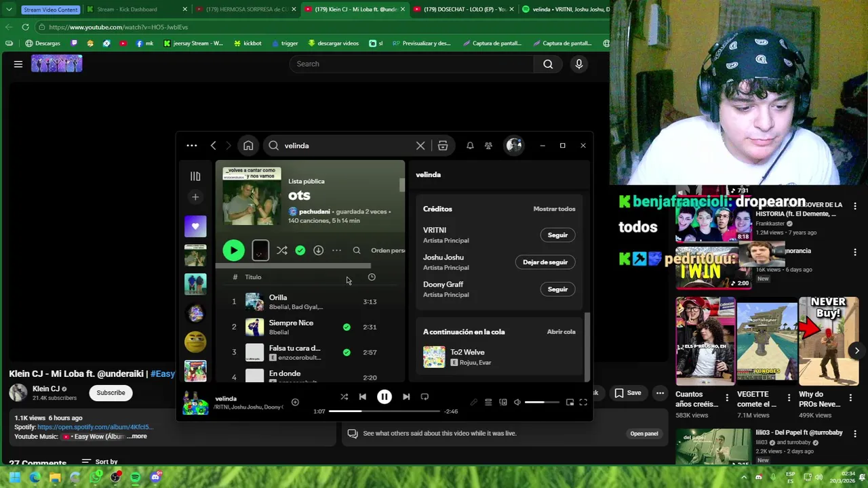Open Spotify mini player
Screen dimensions: 868x488
(570, 403)
